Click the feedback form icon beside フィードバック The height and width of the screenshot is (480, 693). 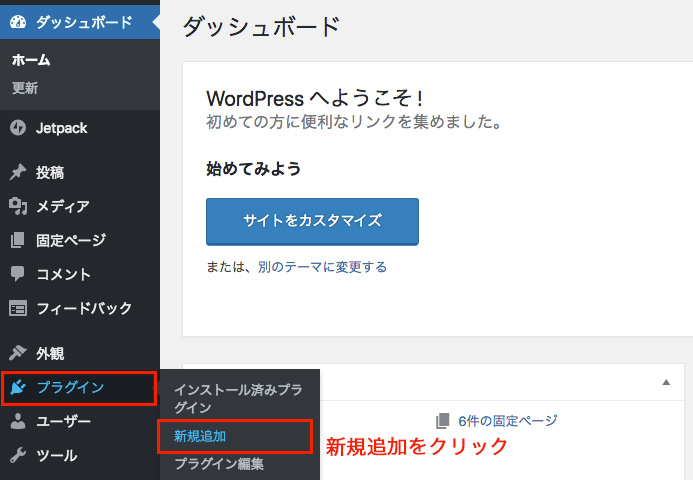18,308
